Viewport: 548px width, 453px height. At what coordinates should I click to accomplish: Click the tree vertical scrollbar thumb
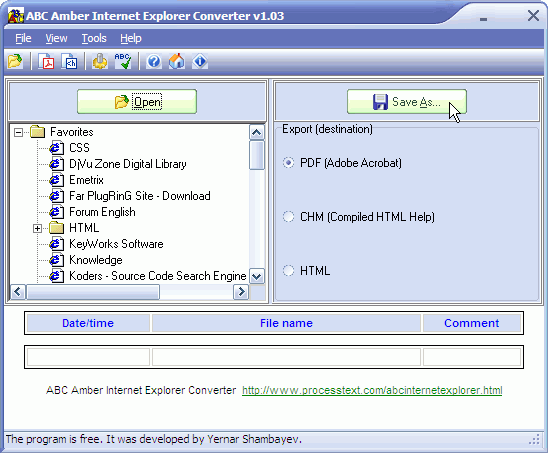[x=257, y=155]
